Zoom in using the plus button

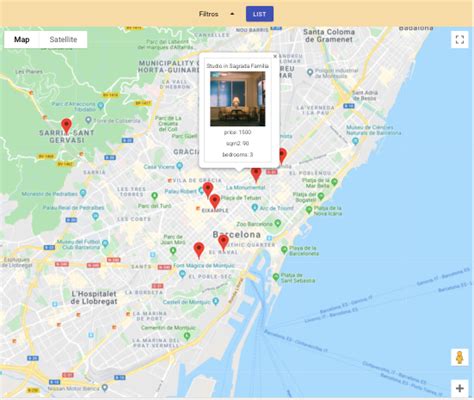point(460,388)
